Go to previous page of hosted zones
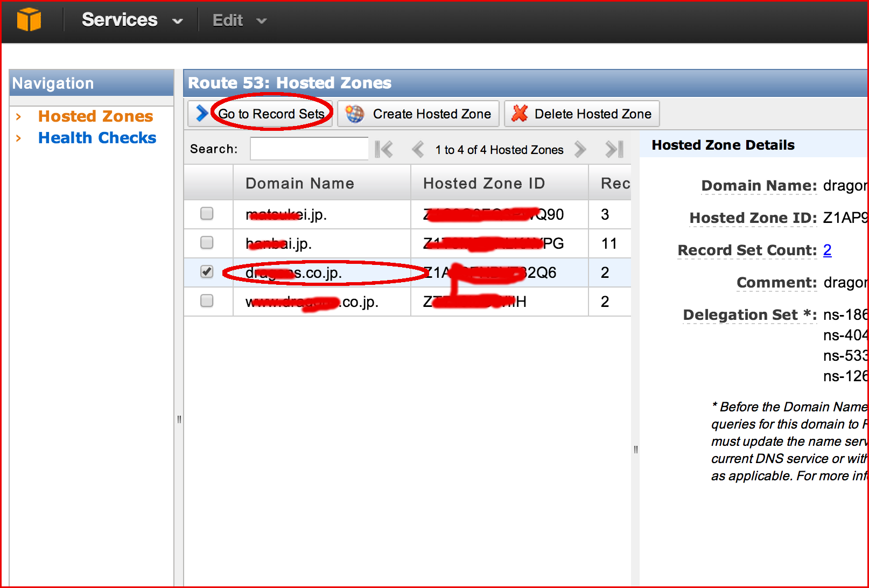The width and height of the screenshot is (869, 588). click(x=418, y=149)
